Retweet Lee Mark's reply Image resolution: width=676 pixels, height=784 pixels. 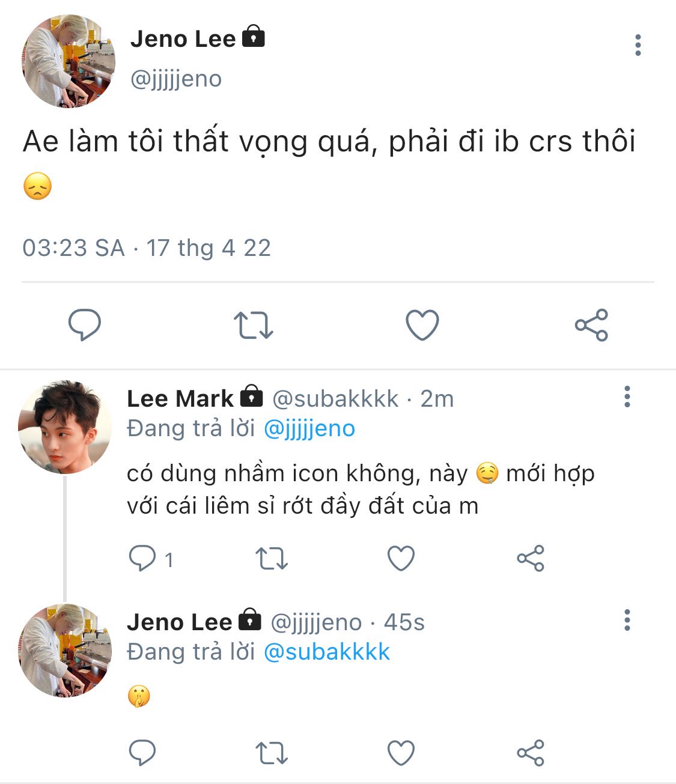pos(272,558)
